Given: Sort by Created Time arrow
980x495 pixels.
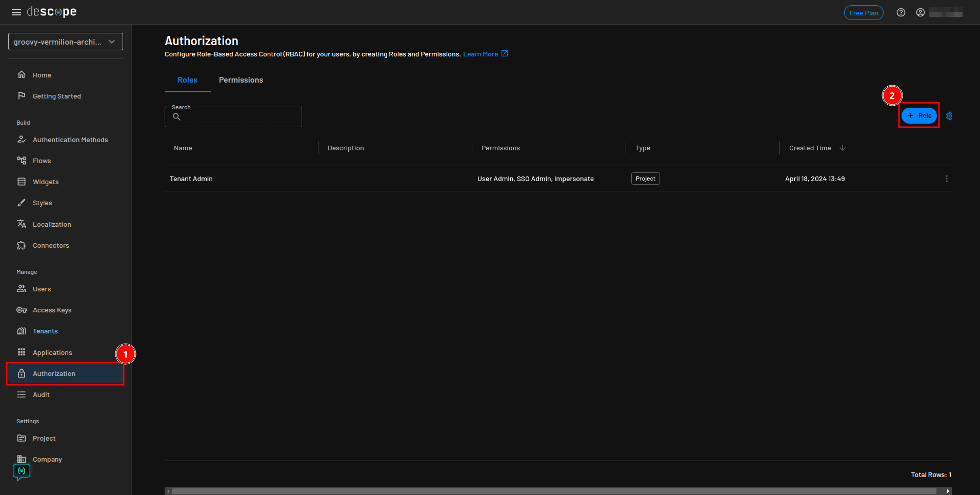Looking at the screenshot, I should click(x=842, y=148).
